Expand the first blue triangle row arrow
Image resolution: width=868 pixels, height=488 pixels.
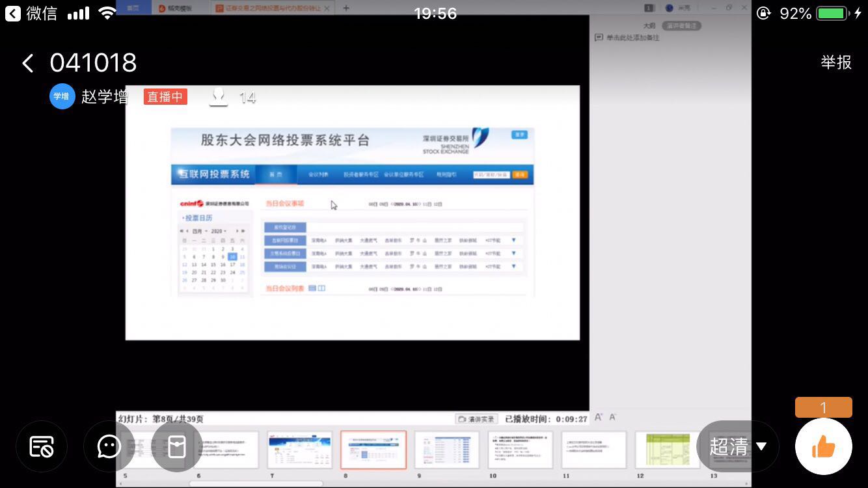click(x=513, y=240)
